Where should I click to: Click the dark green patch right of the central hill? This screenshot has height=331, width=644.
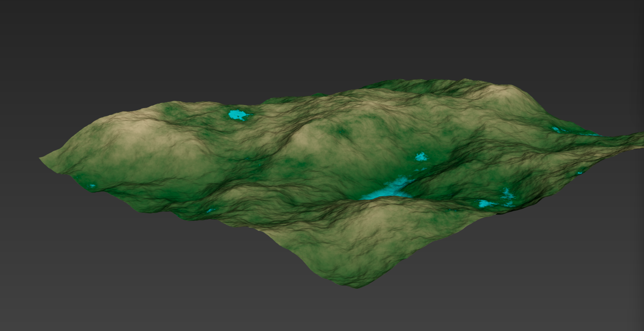[x=342, y=131]
